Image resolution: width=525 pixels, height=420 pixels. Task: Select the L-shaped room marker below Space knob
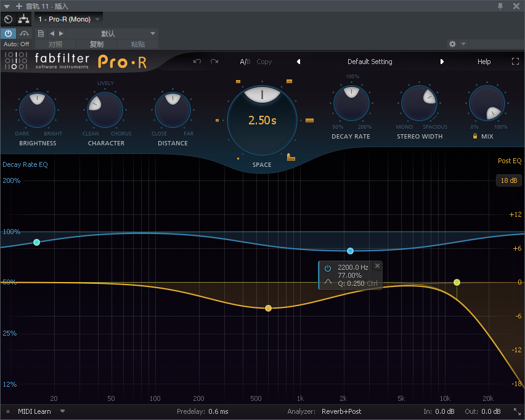point(291,157)
